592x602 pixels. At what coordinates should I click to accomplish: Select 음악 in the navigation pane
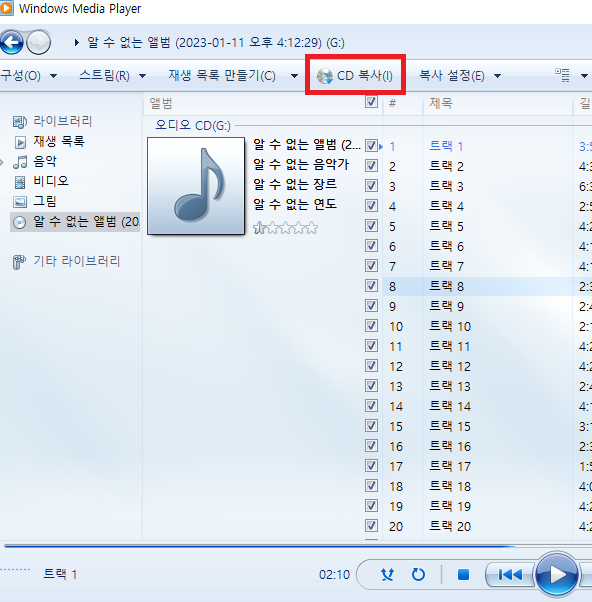[45, 161]
